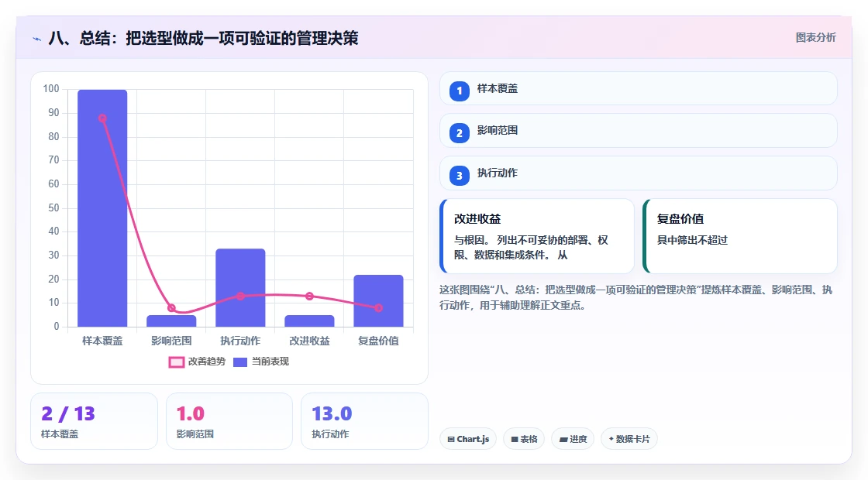This screenshot has height=480, width=868.
Task: Click the chart description paragraph below cards
Action: [636, 297]
